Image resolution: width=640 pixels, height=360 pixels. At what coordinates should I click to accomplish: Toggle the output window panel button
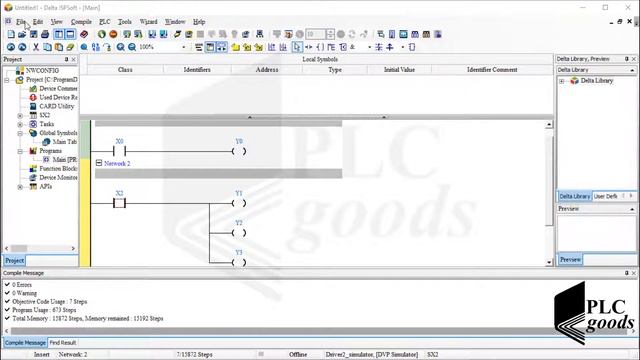tap(70, 34)
